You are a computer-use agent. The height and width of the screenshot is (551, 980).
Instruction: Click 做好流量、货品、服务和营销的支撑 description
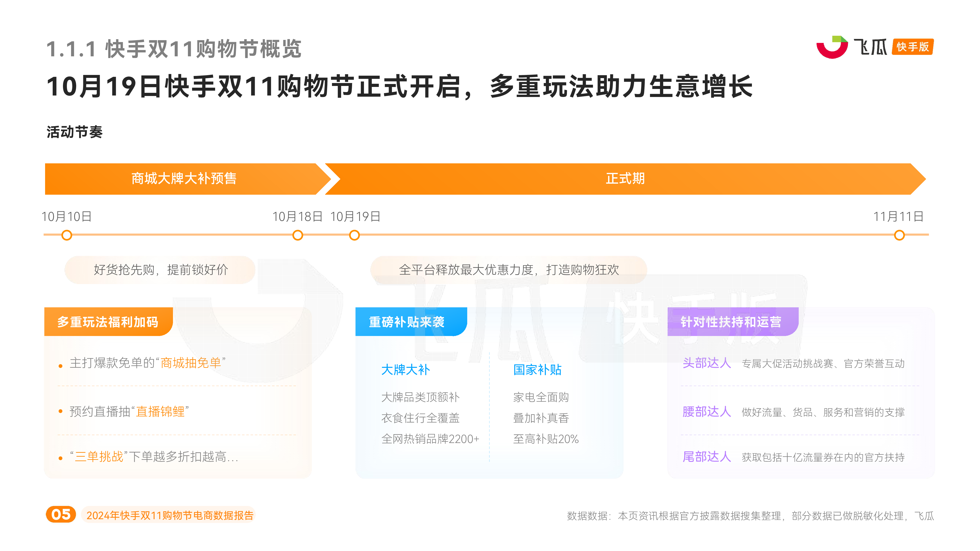tap(823, 413)
